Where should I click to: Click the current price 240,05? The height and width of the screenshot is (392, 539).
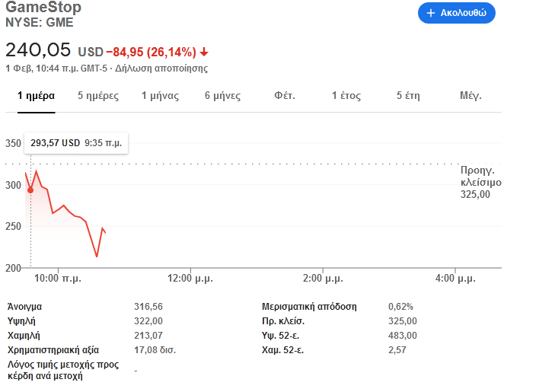pos(38,49)
